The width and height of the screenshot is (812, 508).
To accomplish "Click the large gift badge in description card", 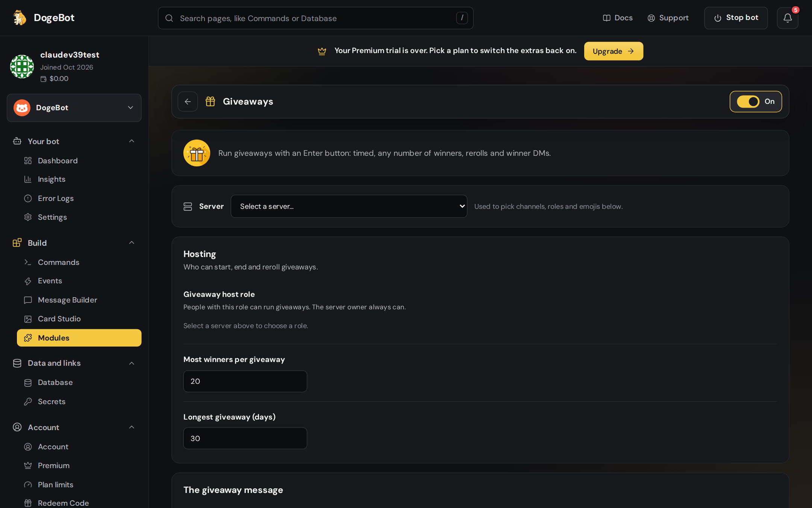I will (x=197, y=153).
